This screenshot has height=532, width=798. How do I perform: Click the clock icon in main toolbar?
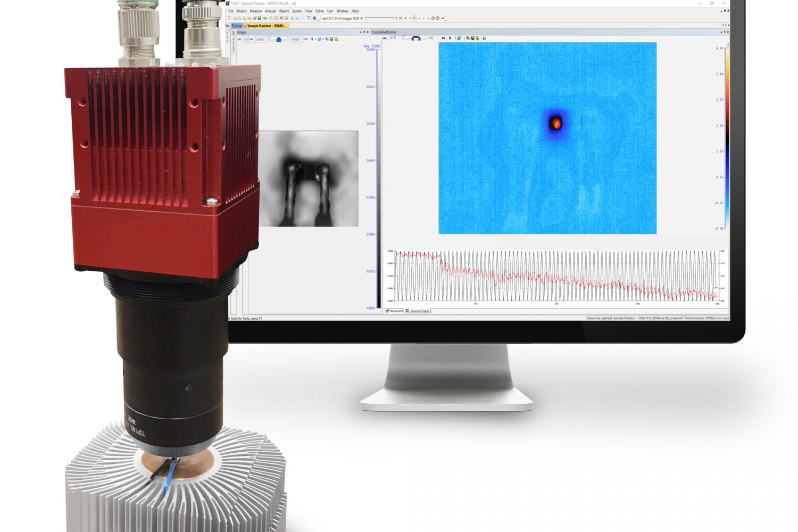[438, 18]
